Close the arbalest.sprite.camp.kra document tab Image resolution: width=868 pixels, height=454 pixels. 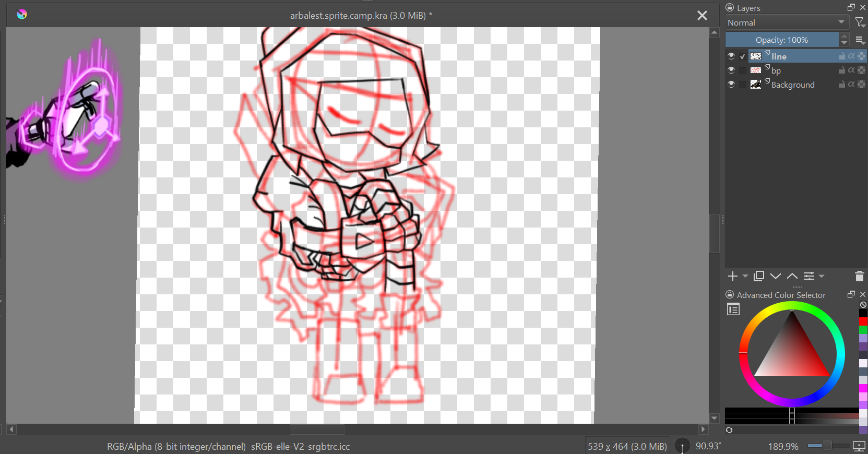tap(702, 16)
